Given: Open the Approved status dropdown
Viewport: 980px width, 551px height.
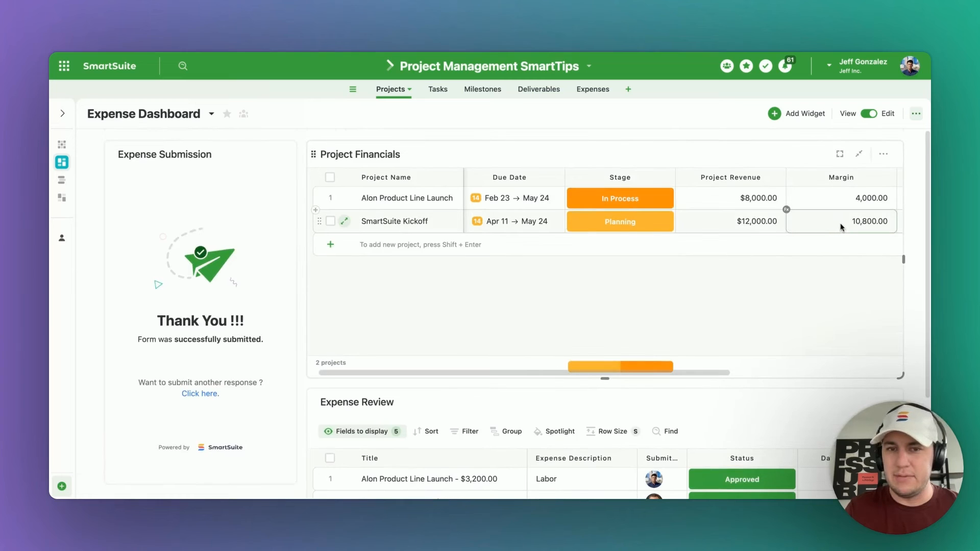Looking at the screenshot, I should tap(742, 479).
